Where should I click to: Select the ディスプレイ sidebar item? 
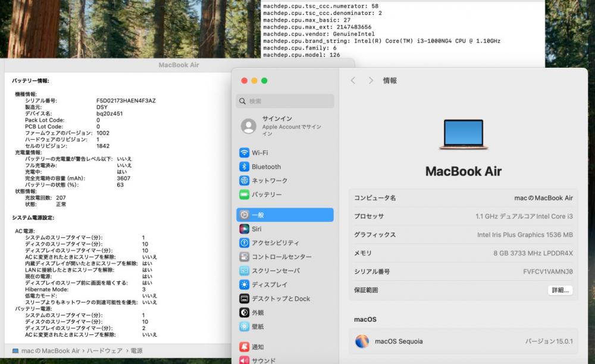pyautogui.click(x=285, y=285)
